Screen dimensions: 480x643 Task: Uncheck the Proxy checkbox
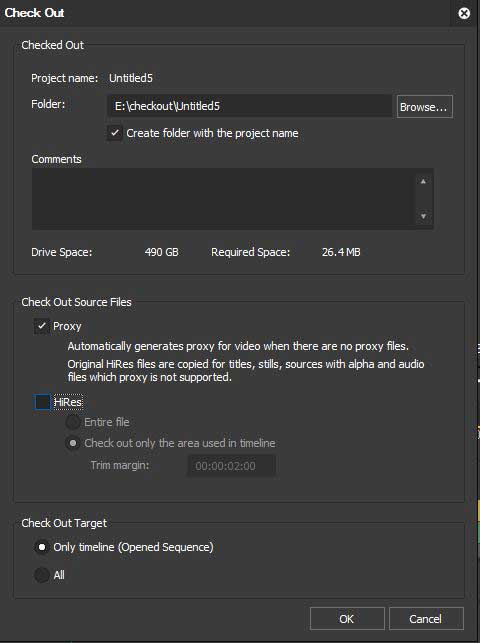click(x=41, y=326)
